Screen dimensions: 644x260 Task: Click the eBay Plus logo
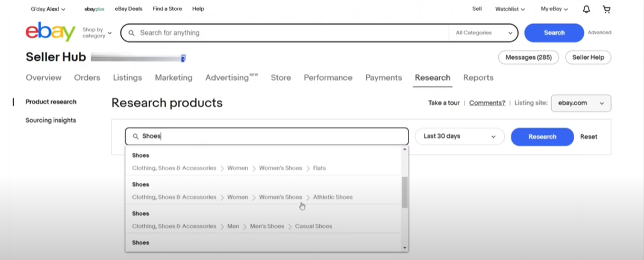point(94,9)
